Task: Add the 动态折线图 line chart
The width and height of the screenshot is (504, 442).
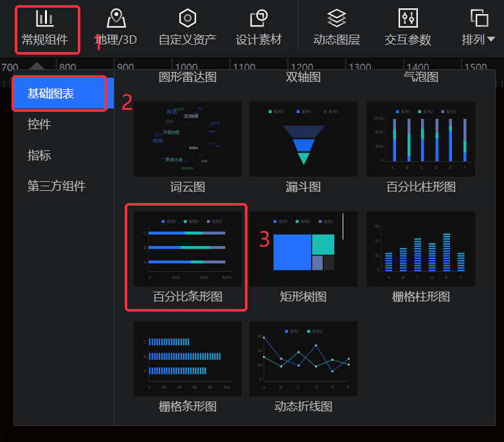Action: pyautogui.click(x=303, y=359)
